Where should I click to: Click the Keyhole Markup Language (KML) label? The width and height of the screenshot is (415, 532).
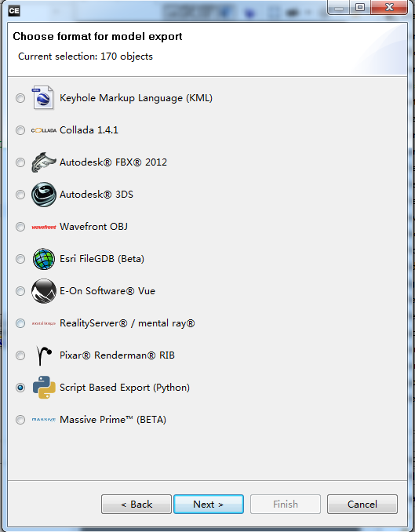[136, 98]
